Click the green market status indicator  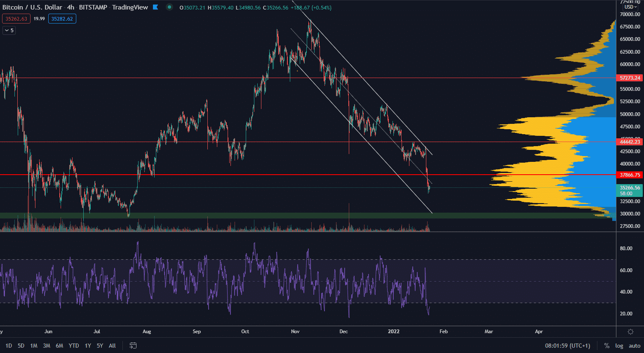point(169,7)
